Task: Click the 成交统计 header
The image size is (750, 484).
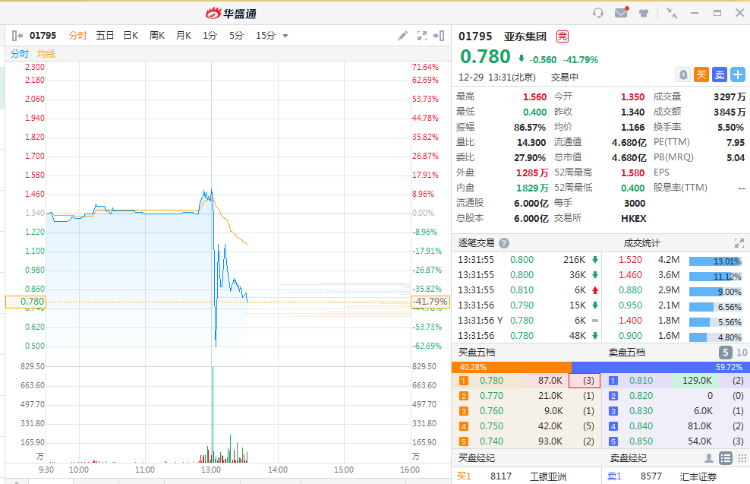Action: [641, 243]
